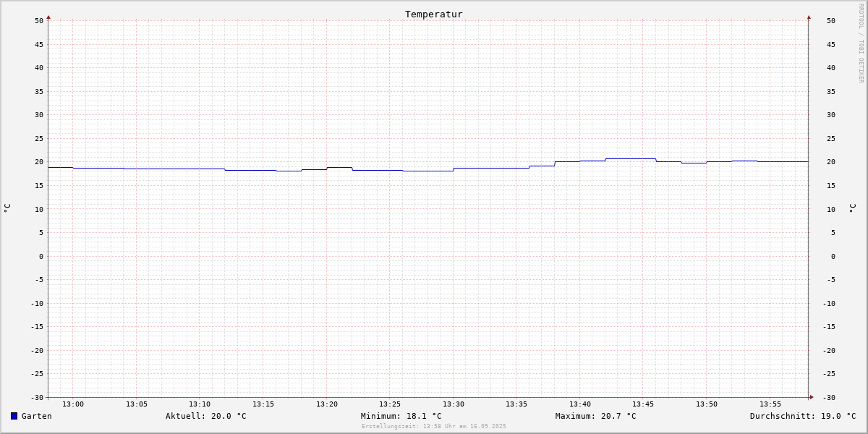Viewport: 868px width, 434px height.
Task: Click the red arrow at x-axis end
Action: point(812,397)
